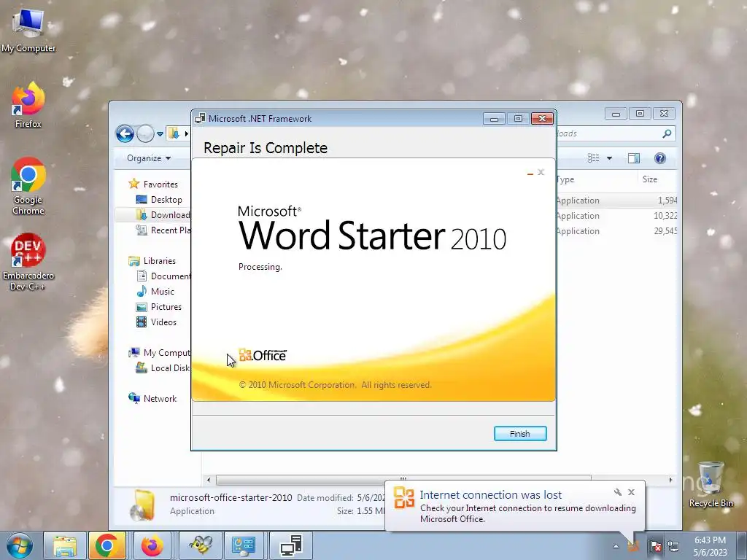The image size is (747, 560).
Task: Minimize the Word Starter splash screen
Action: click(530, 173)
